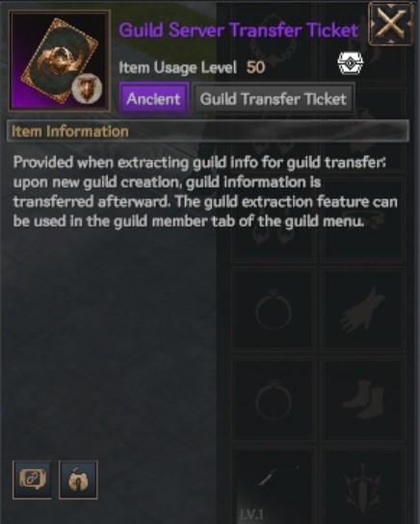
Task: Click the small badge on item thumbnail
Action: point(87,89)
